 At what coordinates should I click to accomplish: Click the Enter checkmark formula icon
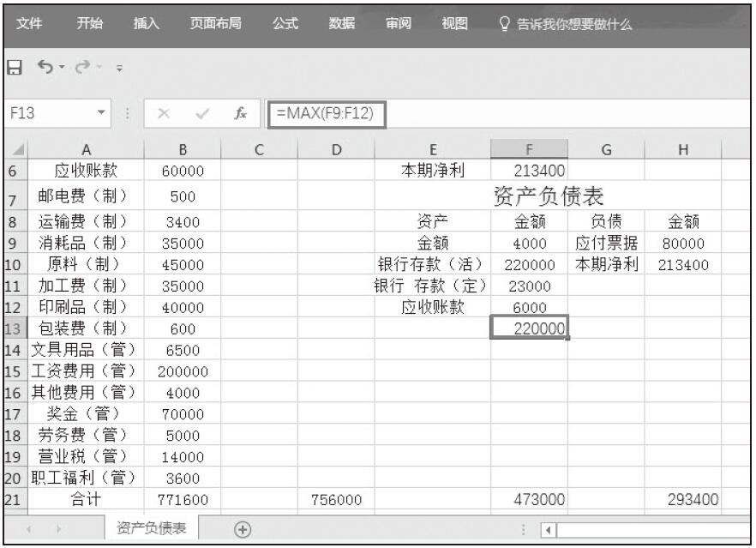tap(203, 114)
